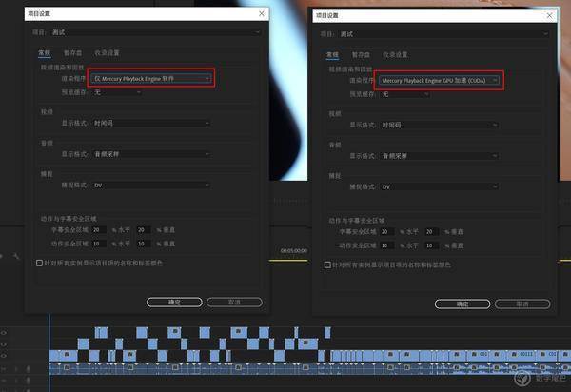
Task: Click 动作安全区域 vertical percent field in software-only dialog
Action: coord(144,243)
